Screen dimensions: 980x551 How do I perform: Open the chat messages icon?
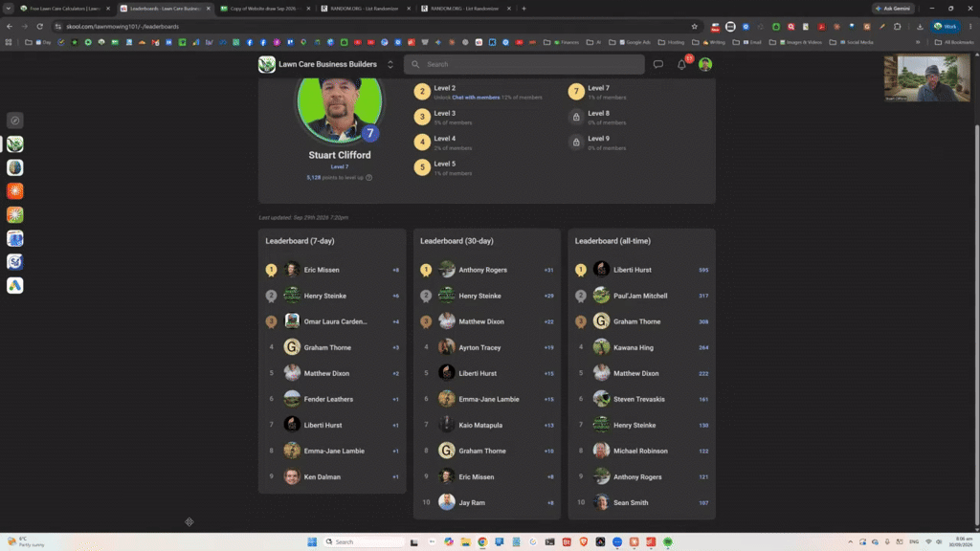(658, 64)
